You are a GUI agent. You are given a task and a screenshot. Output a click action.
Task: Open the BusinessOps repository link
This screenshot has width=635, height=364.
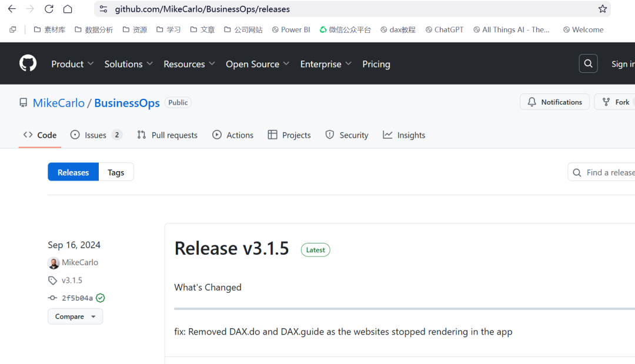tap(127, 103)
